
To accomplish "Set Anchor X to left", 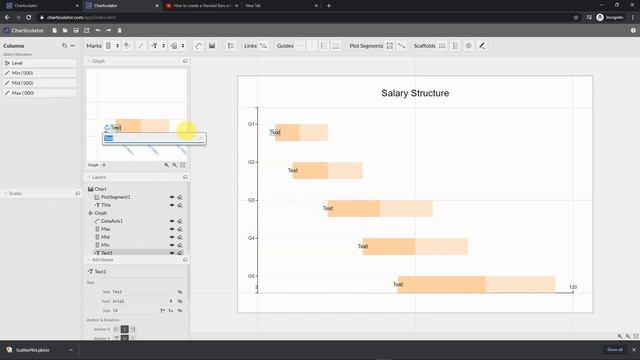I will 116,329.
